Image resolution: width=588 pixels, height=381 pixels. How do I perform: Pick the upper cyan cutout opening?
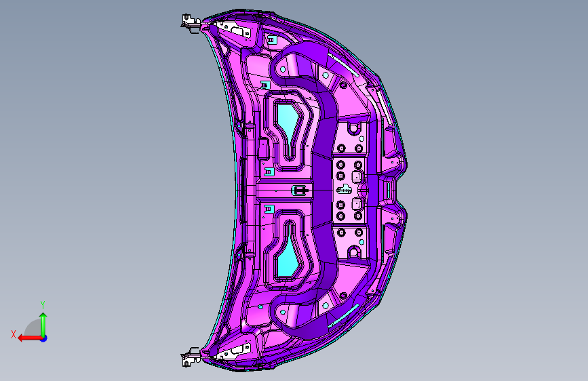pos(288,121)
